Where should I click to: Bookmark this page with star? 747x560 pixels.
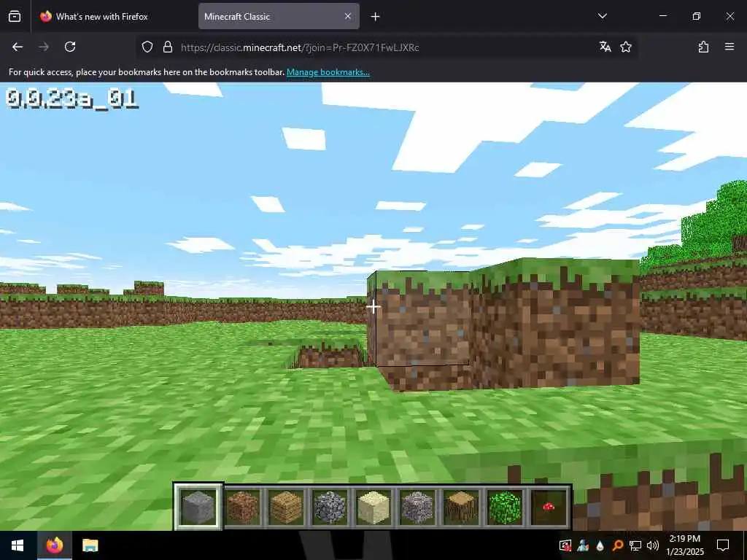(626, 47)
